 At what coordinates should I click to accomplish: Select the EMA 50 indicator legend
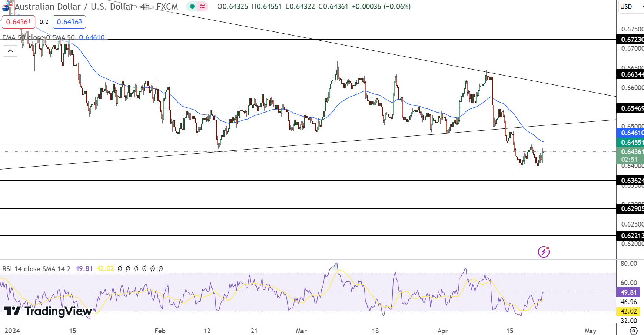pos(39,37)
